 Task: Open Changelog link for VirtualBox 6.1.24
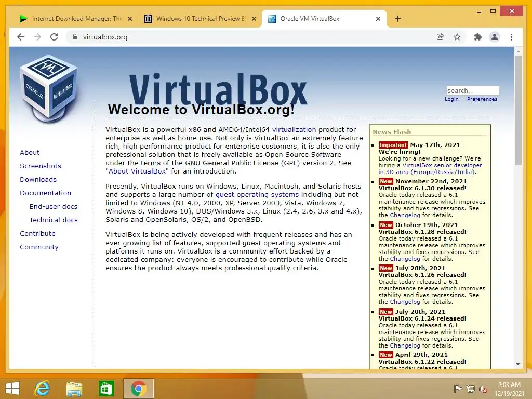405,345
